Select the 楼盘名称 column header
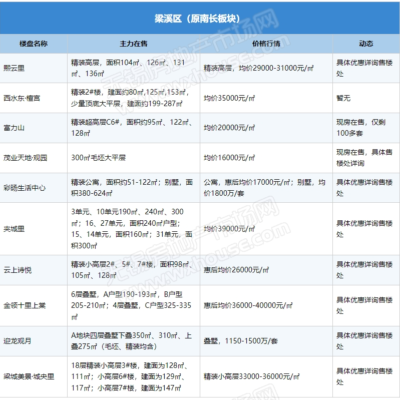This screenshot has height=400, width=400. tap(33, 44)
